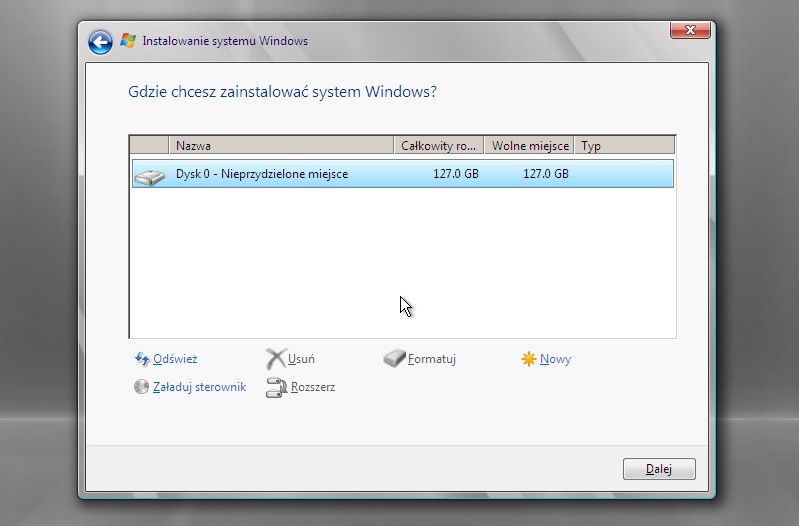This screenshot has height=526, width=799.
Task: Sort by the Całkowity ro... column header
Action: click(x=439, y=145)
